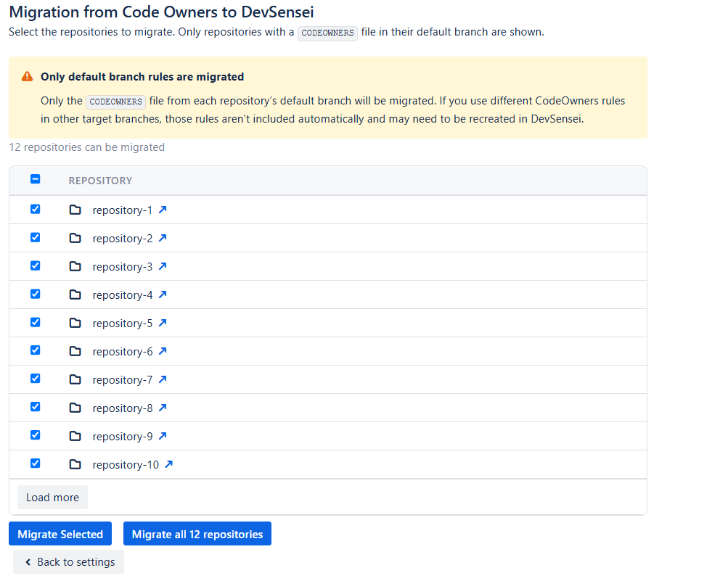Click the repository-5 name text
The width and height of the screenshot is (728, 581).
[123, 324]
